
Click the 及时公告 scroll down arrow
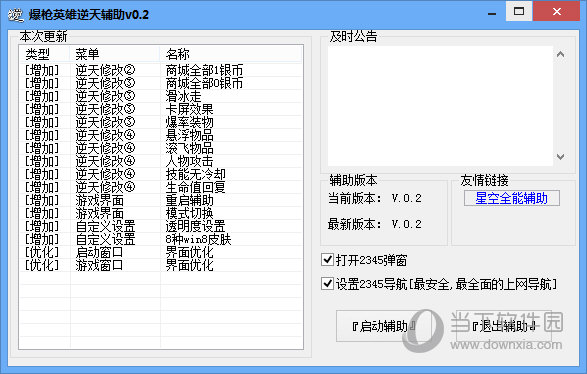pos(560,156)
